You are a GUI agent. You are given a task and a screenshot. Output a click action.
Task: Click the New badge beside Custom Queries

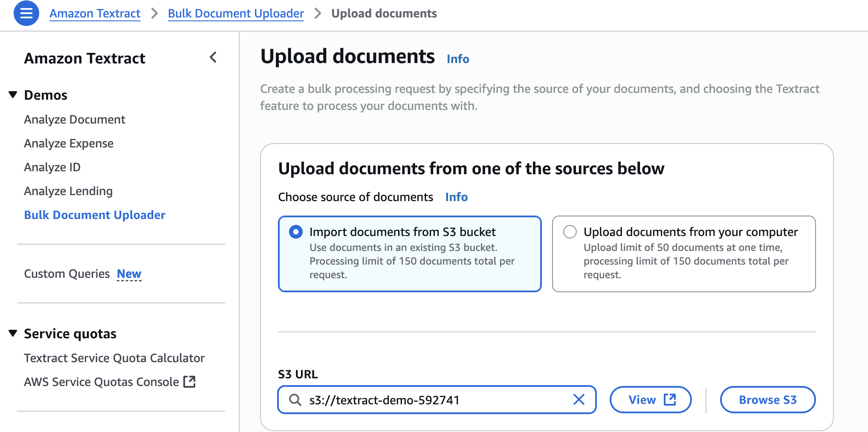(x=129, y=274)
